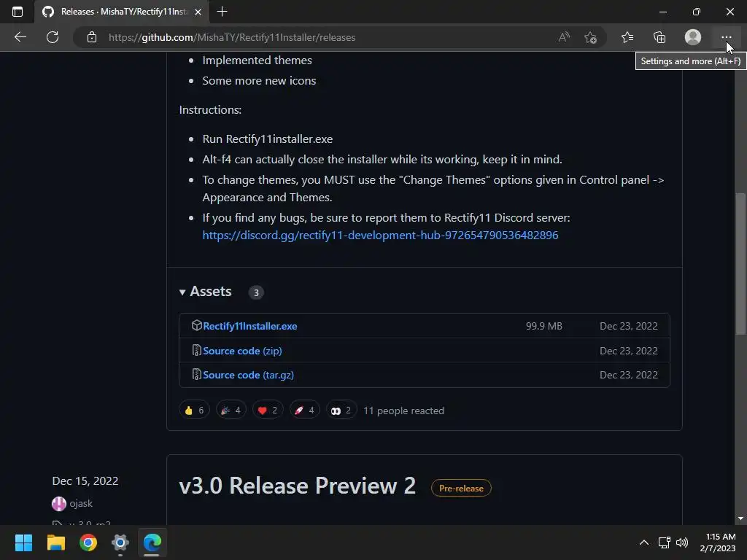The height and width of the screenshot is (560, 747).
Task: Click the Dec 15, 2022 release date
Action: [85, 481]
